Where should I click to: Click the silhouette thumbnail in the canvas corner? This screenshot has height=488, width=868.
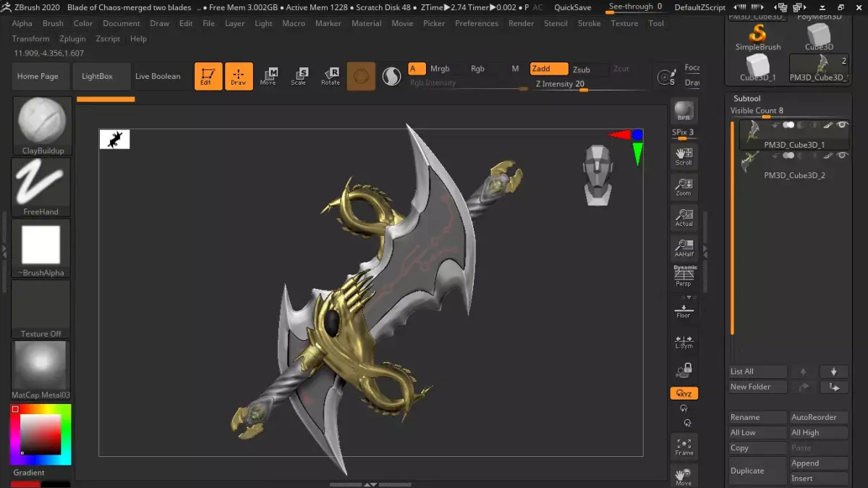114,140
